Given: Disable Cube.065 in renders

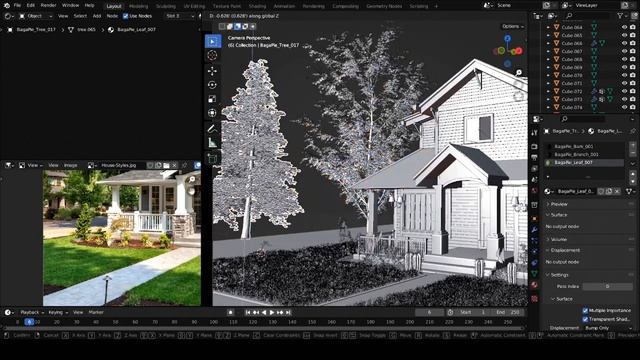Looking at the screenshot, I should [633, 35].
